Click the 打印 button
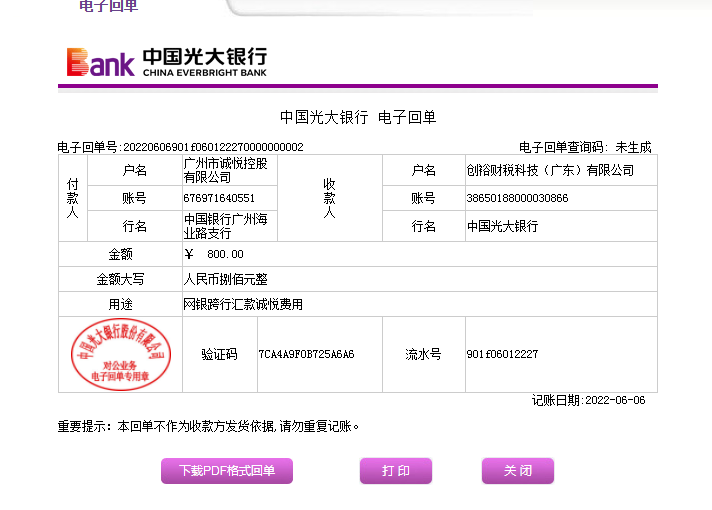This screenshot has height=510, width=712. [x=396, y=470]
